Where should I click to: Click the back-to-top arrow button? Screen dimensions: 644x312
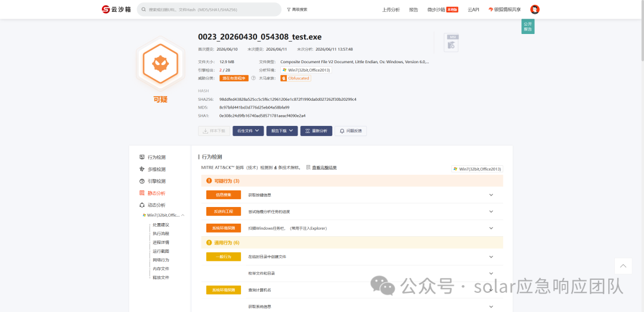point(623,266)
